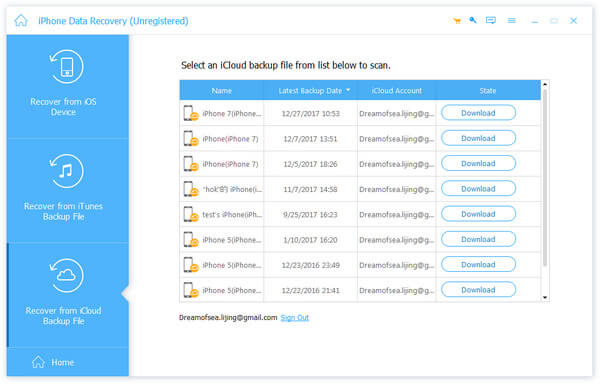The width and height of the screenshot is (600, 384).
Task: Open the shopping cart purchase icon
Action: [457, 21]
